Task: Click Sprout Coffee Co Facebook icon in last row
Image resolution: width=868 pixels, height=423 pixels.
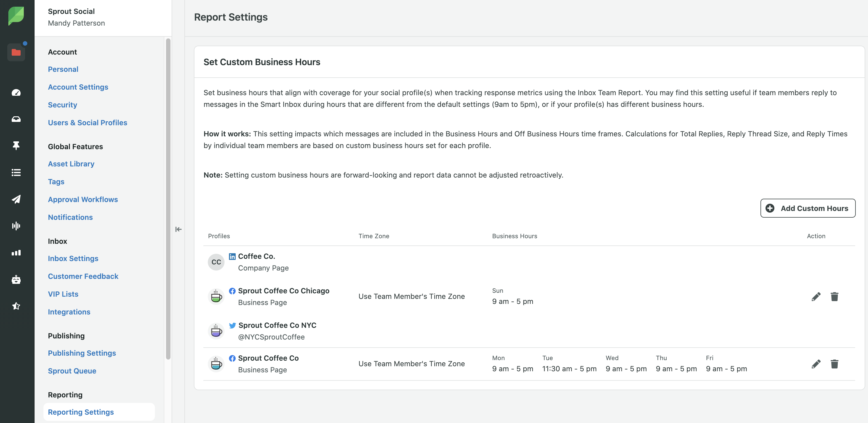Action: (x=232, y=358)
